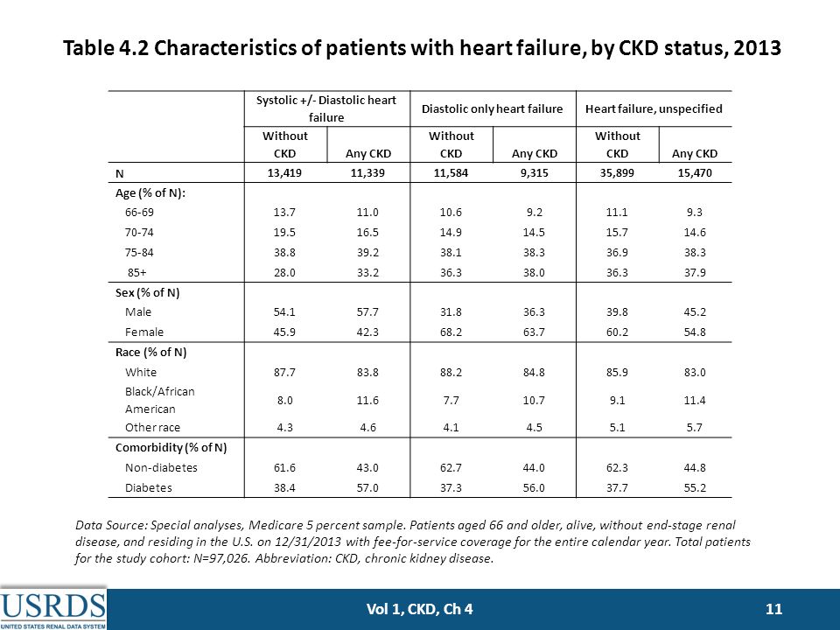This screenshot has height=630, width=840.
Task: Click the Vol 1, CKD, Ch 4 footer text
Action: (x=419, y=609)
